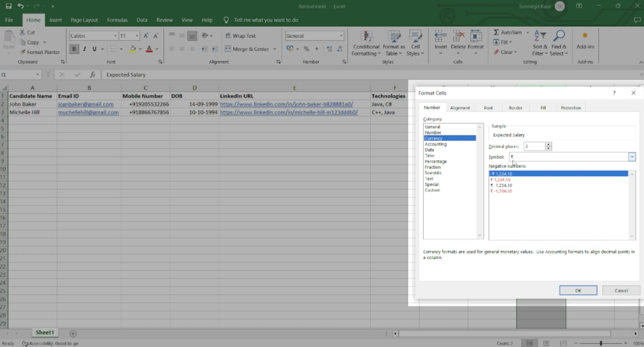The height and width of the screenshot is (347, 644).
Task: Click the Decimal places input field
Action: [x=534, y=146]
